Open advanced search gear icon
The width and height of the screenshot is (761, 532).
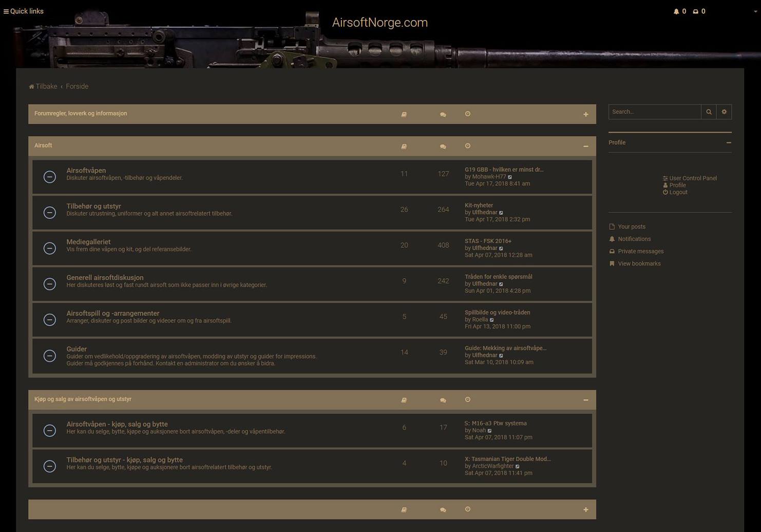click(x=724, y=112)
